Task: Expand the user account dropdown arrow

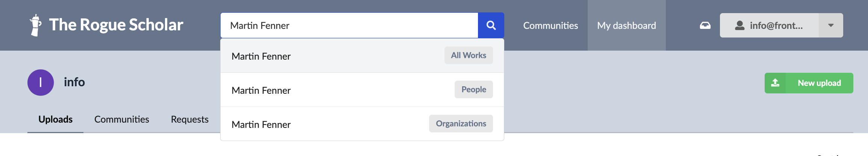Action: tap(831, 25)
